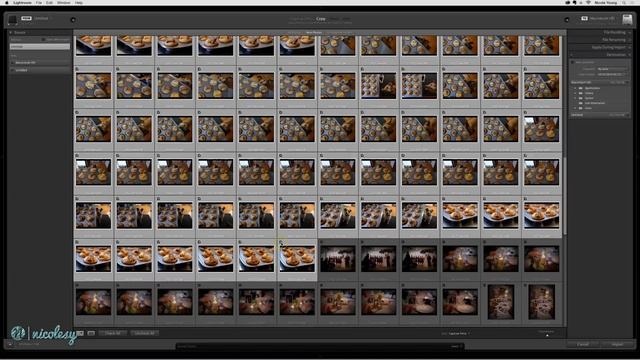The image size is (640, 360).
Task: Toggle the Into Subfolder checkbox
Action: point(573,62)
